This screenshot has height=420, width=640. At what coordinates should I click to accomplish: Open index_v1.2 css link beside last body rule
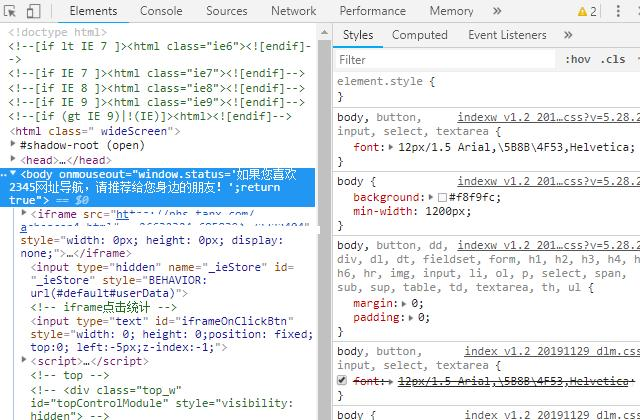[552, 415]
